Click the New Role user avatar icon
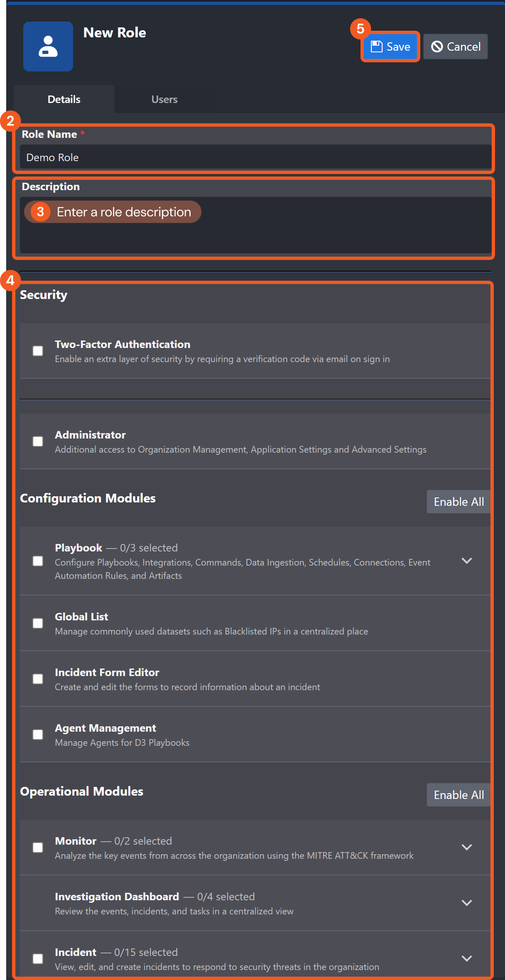 (x=48, y=46)
